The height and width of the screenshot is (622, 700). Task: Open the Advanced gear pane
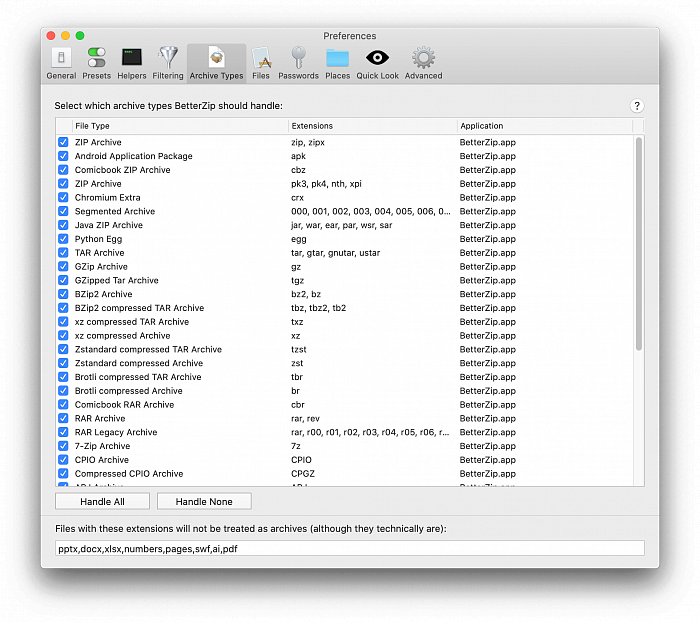point(423,63)
